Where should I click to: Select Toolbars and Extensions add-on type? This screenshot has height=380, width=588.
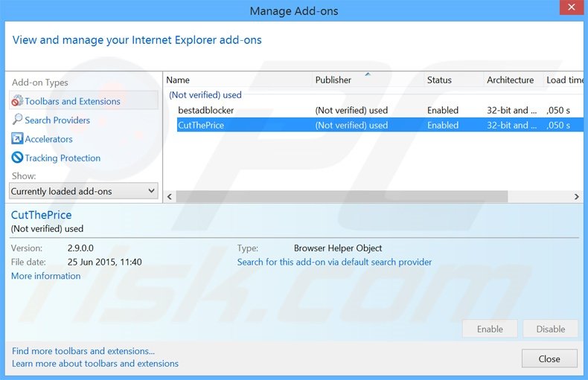[x=83, y=101]
